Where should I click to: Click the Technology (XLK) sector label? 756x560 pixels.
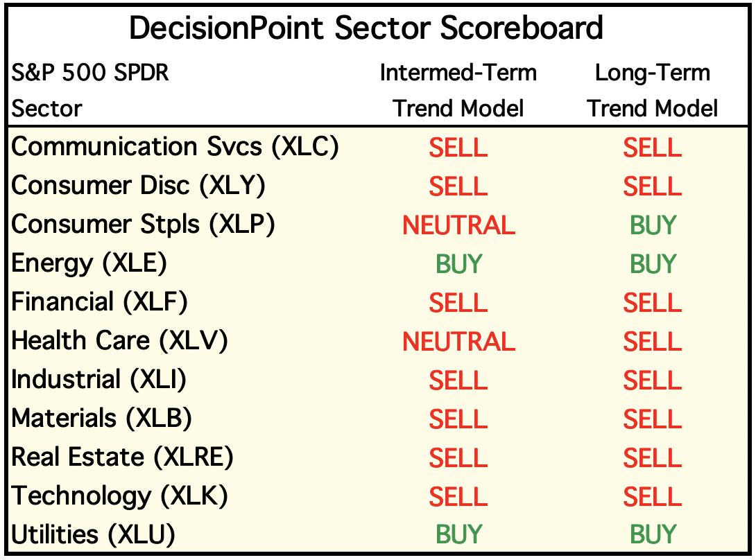119,496
